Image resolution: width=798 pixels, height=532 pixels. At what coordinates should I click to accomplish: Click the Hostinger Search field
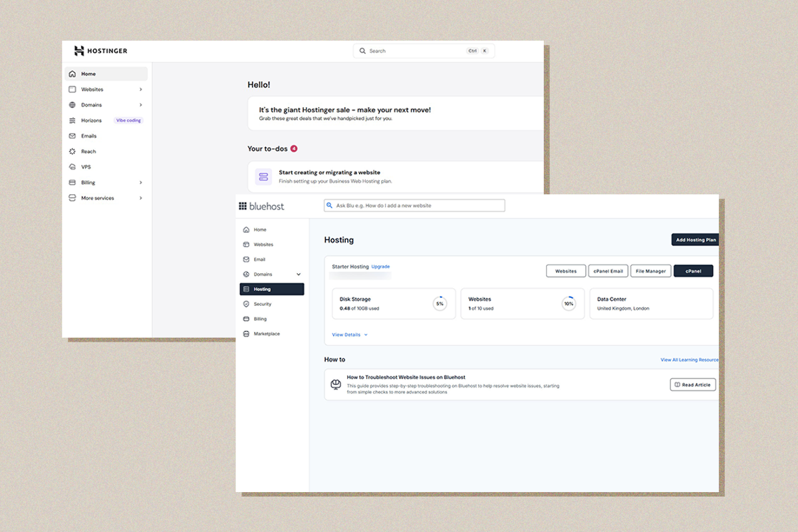pyautogui.click(x=424, y=51)
